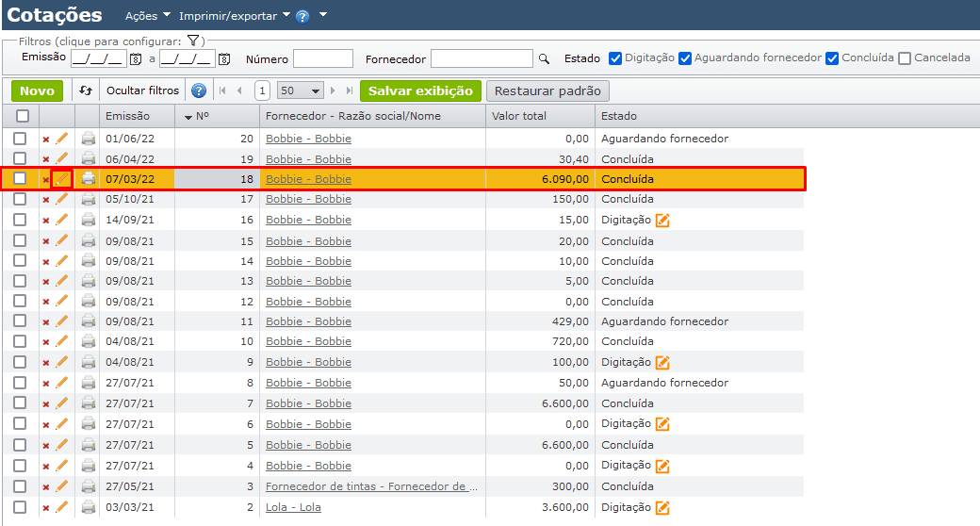The image size is (980, 526).
Task: Edit quotation number 7
Action: pyautogui.click(x=61, y=403)
